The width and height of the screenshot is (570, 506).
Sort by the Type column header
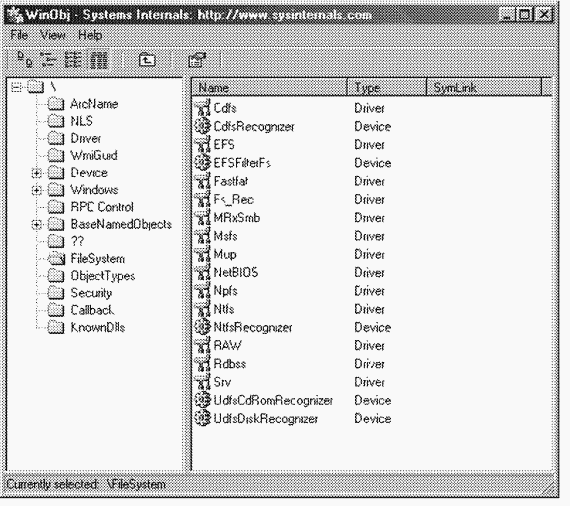pos(386,87)
